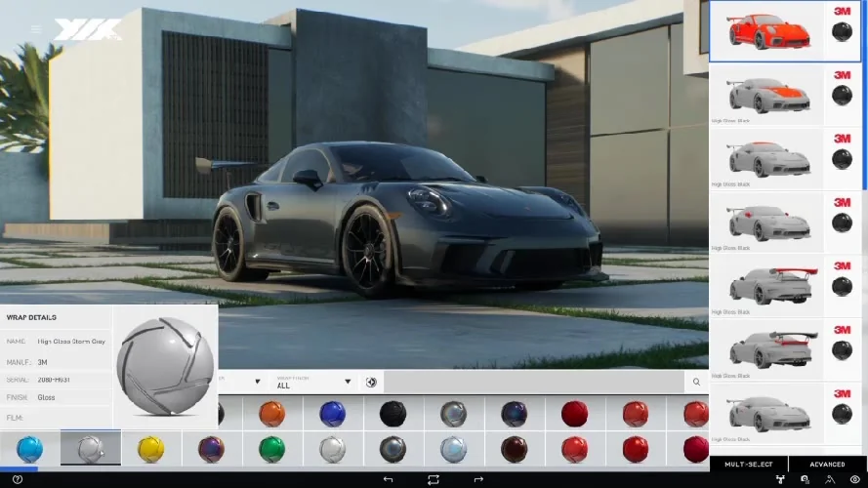Select the all-gray car part thumbnail
This screenshot has height=488, width=868.
pyautogui.click(x=768, y=413)
